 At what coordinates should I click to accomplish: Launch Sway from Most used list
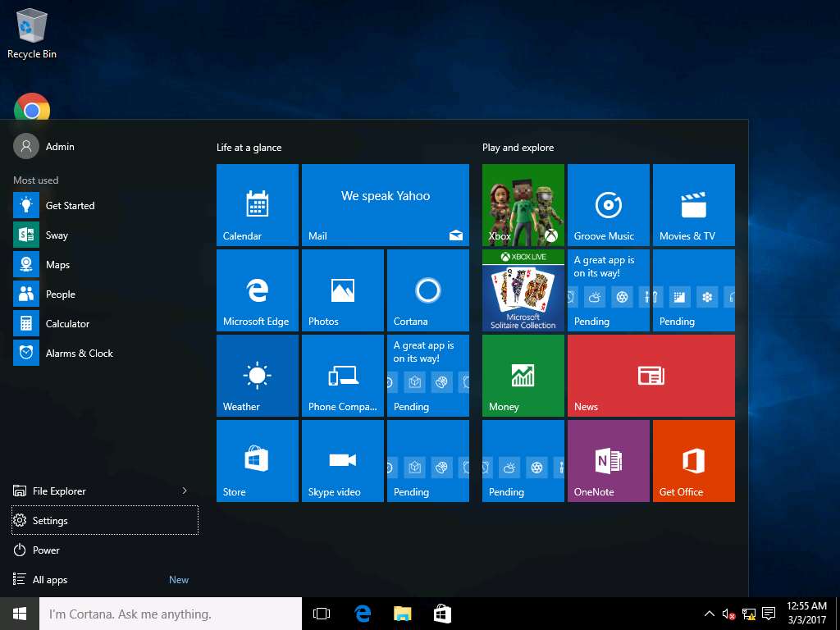[105, 235]
